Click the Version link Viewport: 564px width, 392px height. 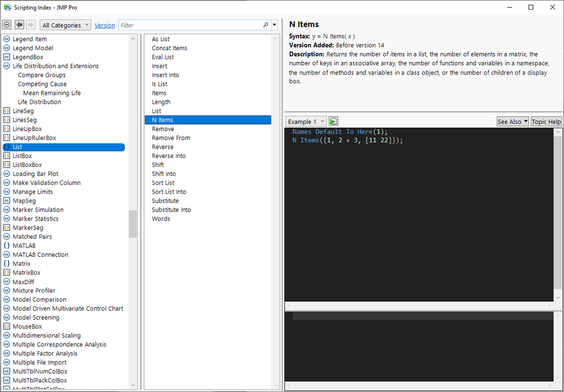[x=104, y=25]
